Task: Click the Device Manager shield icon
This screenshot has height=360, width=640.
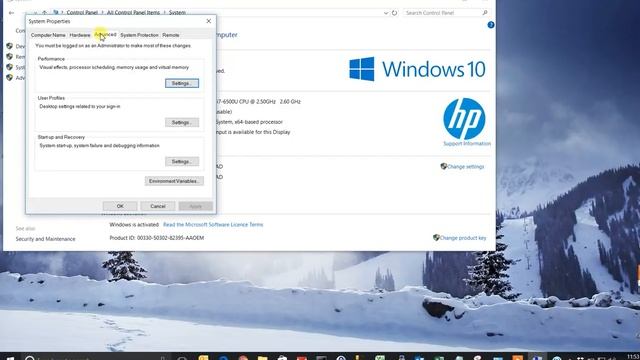Action: point(9,46)
